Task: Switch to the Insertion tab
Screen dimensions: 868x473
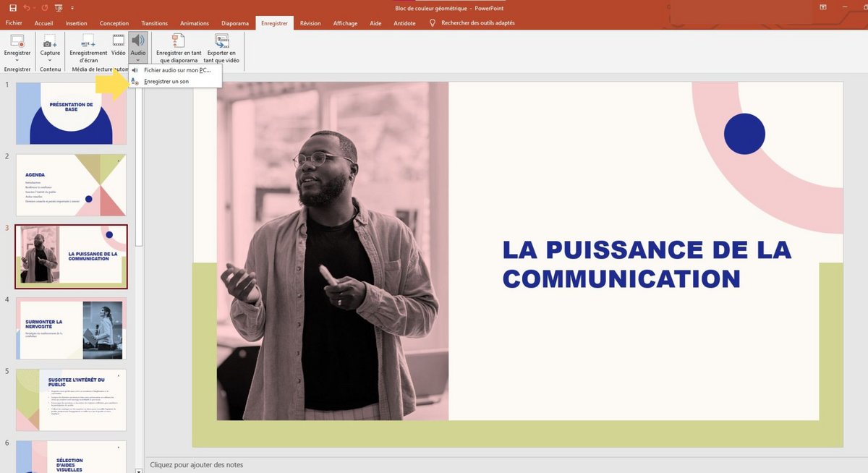Action: [76, 23]
